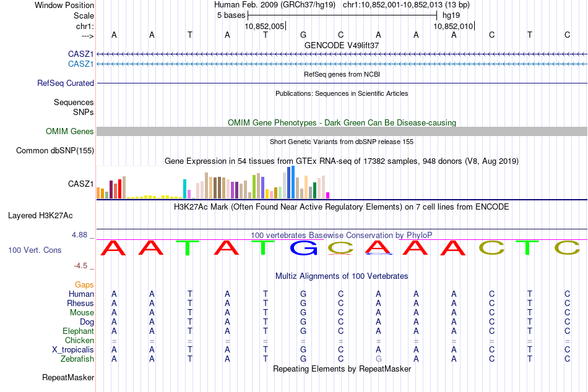Click the 10,852,010 ruler coordinate
Image resolution: width=588 pixels, height=392 pixels.
tap(453, 26)
